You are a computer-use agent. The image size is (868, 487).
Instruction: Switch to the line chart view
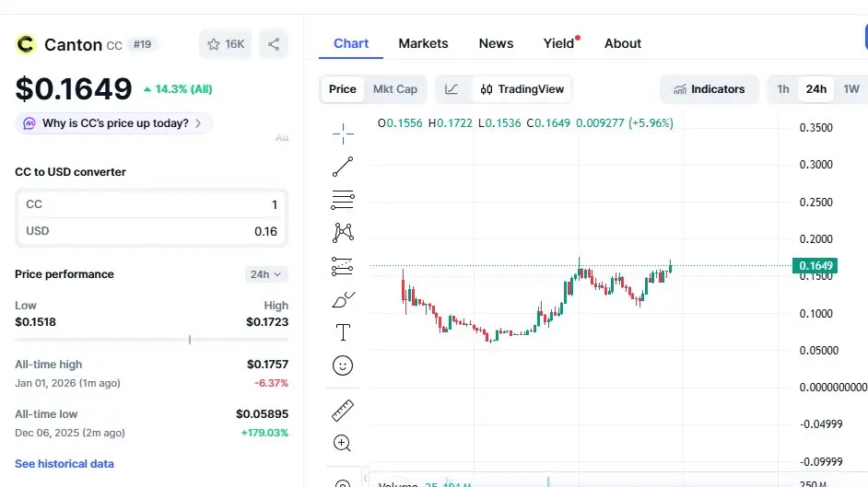point(452,89)
